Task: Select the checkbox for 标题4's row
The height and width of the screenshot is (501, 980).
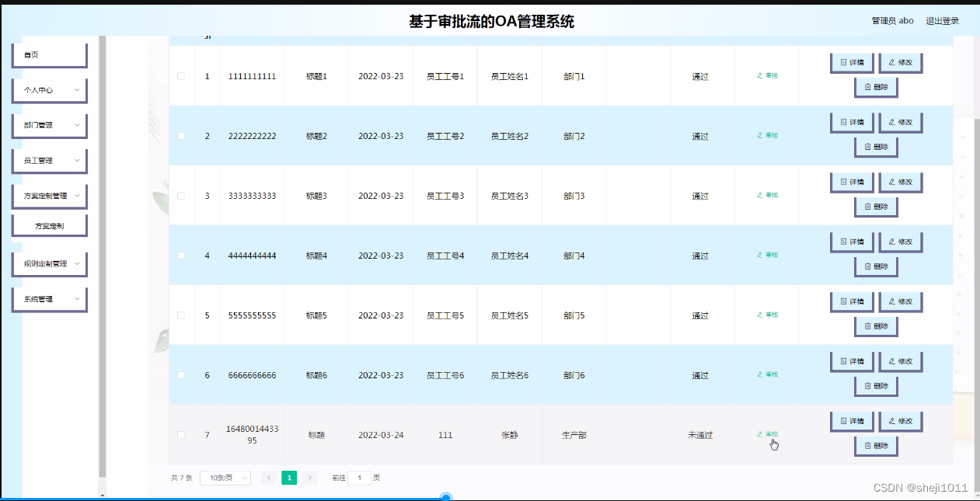Action: tap(180, 255)
